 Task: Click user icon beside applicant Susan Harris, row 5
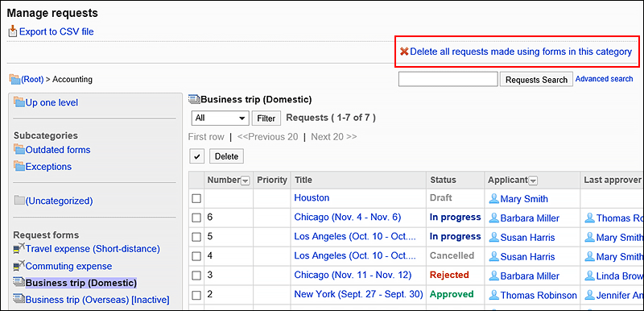pos(493,238)
